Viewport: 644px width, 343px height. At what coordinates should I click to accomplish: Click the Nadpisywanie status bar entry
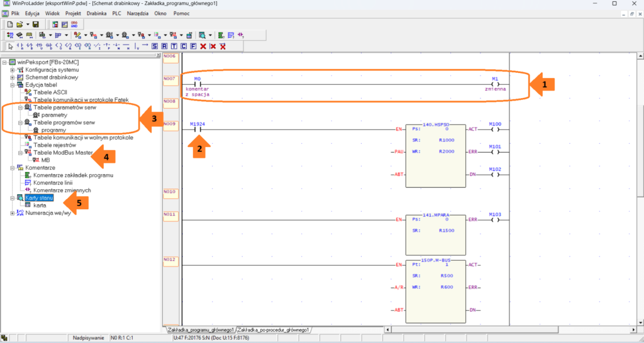(88, 338)
